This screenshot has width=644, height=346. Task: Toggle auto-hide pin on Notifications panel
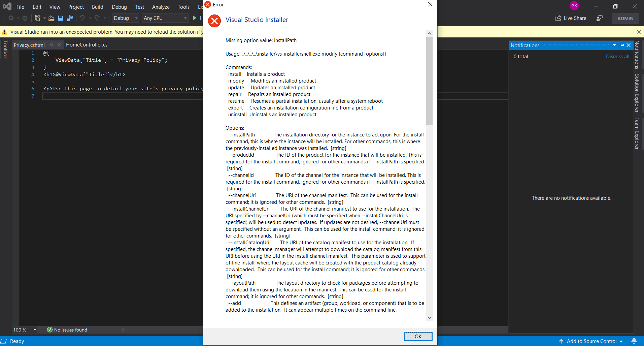[622, 45]
